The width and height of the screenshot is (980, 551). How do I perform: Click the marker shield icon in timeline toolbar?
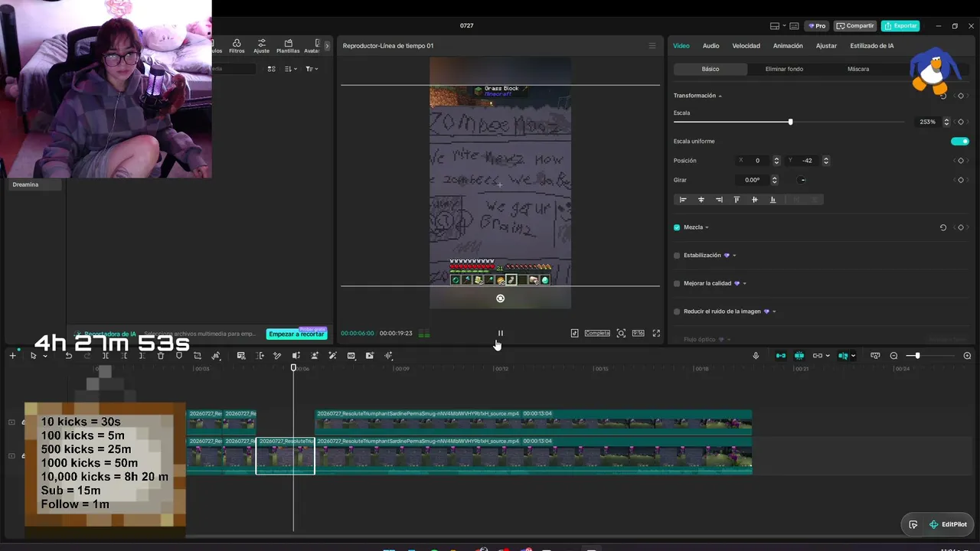click(x=179, y=356)
